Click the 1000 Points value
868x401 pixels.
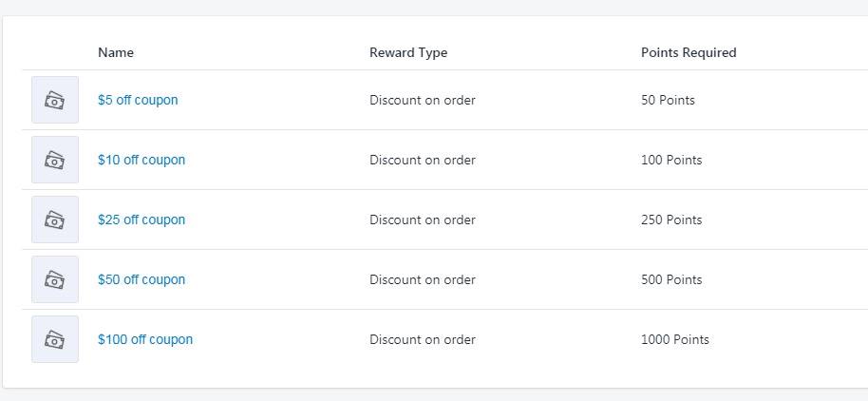coord(675,339)
